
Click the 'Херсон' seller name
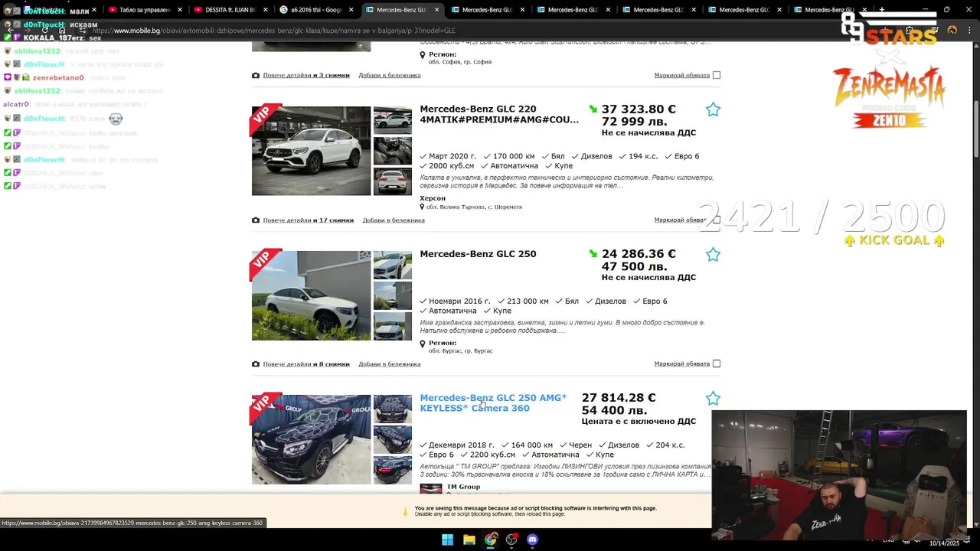click(x=433, y=198)
